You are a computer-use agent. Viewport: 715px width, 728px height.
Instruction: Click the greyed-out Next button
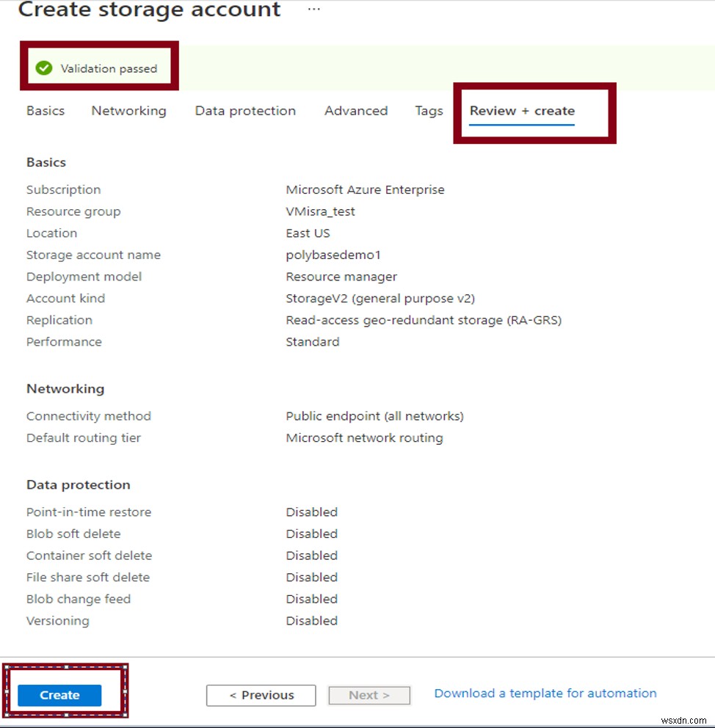[x=369, y=695]
